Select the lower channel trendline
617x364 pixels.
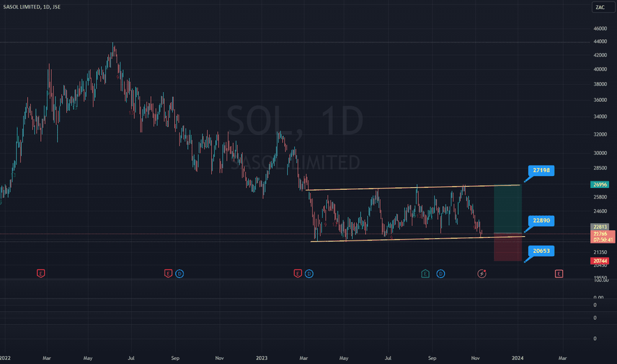tap(417, 239)
